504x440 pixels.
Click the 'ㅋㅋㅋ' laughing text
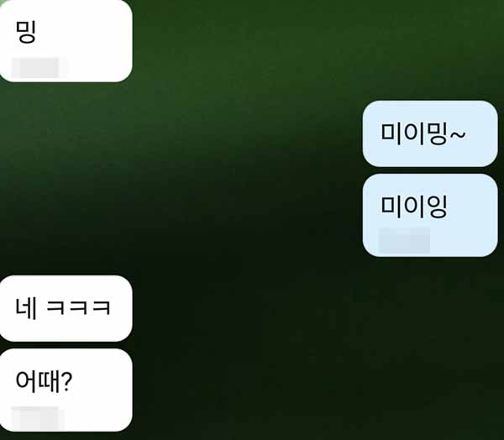click(x=79, y=308)
